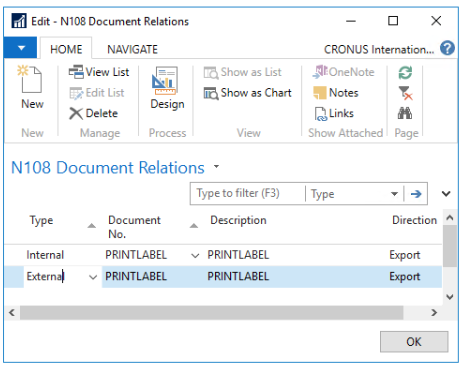Close the Document Relations window

pyautogui.click(x=436, y=21)
